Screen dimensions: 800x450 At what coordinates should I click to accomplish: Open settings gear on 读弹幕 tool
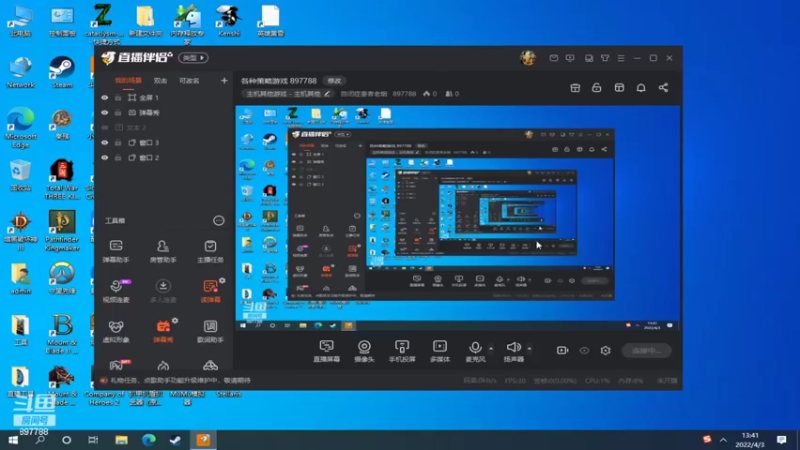(222, 281)
